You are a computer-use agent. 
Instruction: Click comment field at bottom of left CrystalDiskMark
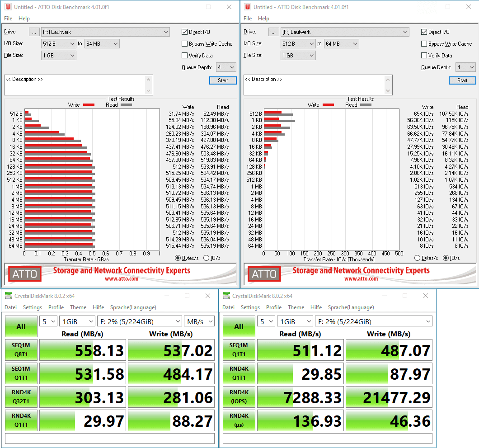pos(110,439)
